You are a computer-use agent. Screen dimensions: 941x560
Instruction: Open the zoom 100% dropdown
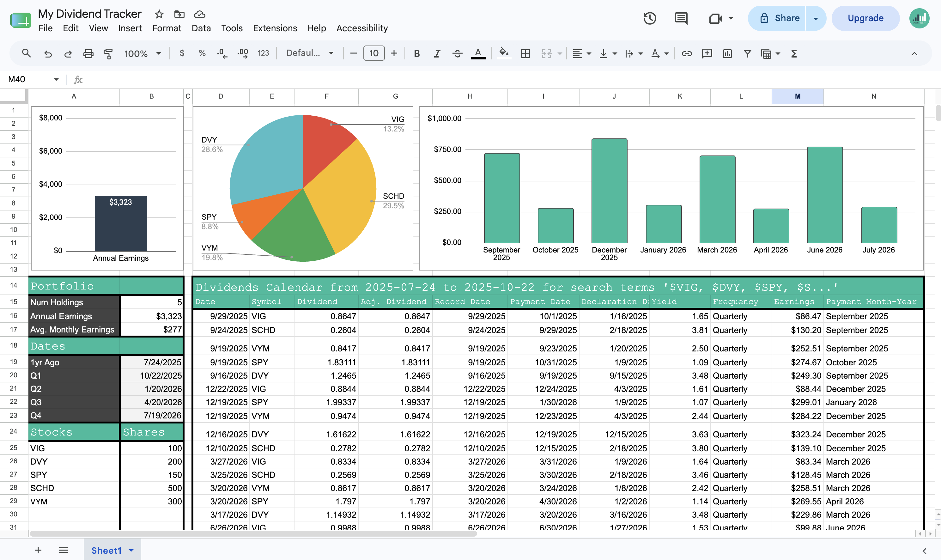(143, 54)
